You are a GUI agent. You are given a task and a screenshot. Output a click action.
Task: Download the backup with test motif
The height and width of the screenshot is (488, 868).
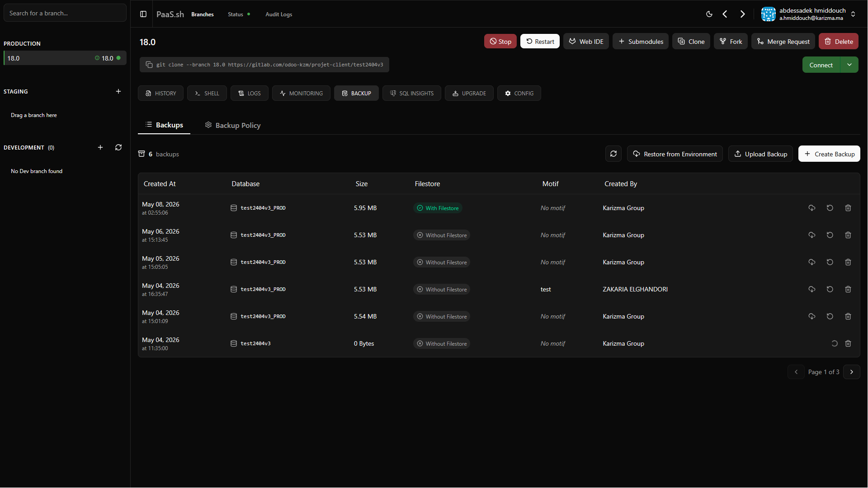(812, 289)
